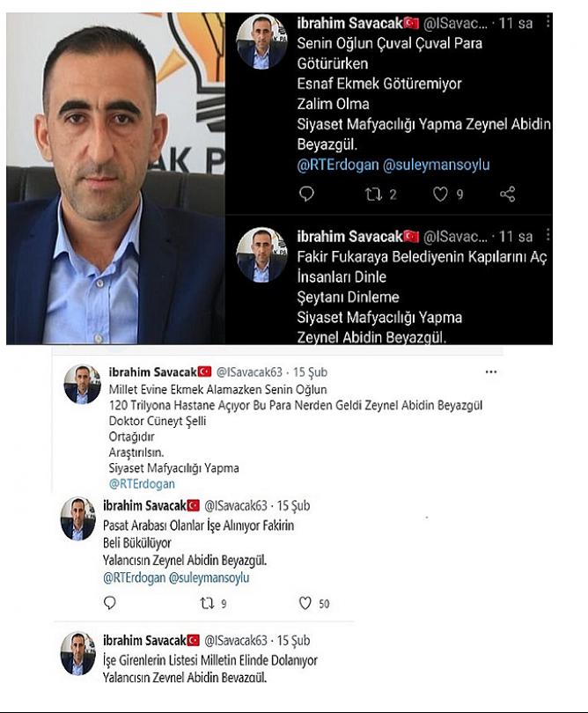This screenshot has width=588, height=713.
Task: Open @RTErdogan mention in first dark tweet
Action: click(x=338, y=165)
